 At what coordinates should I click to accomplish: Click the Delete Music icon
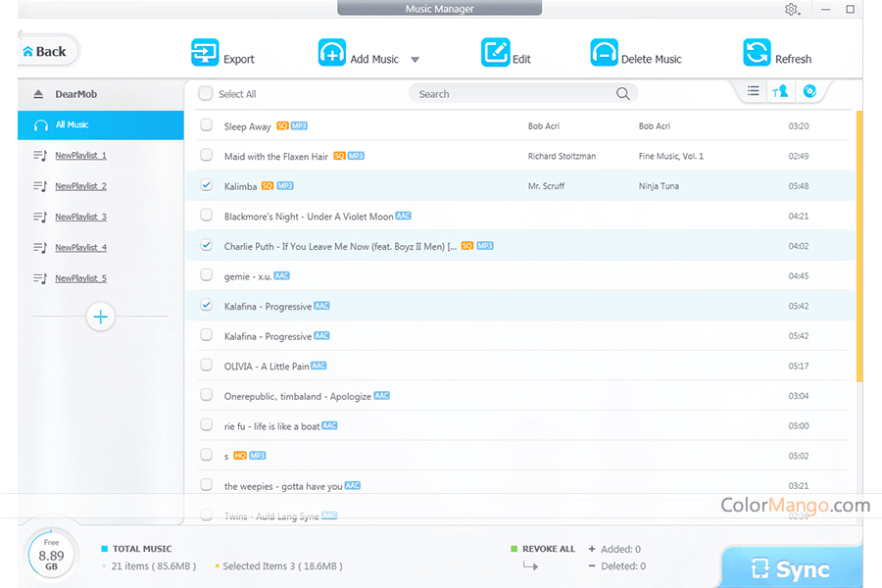[x=604, y=53]
